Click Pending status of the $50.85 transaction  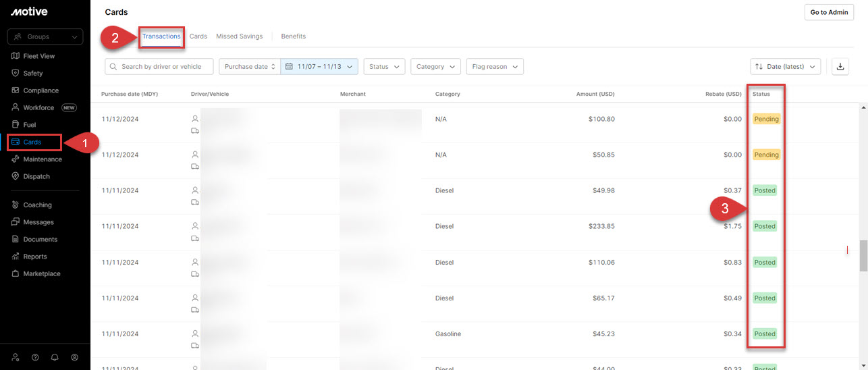(x=766, y=155)
